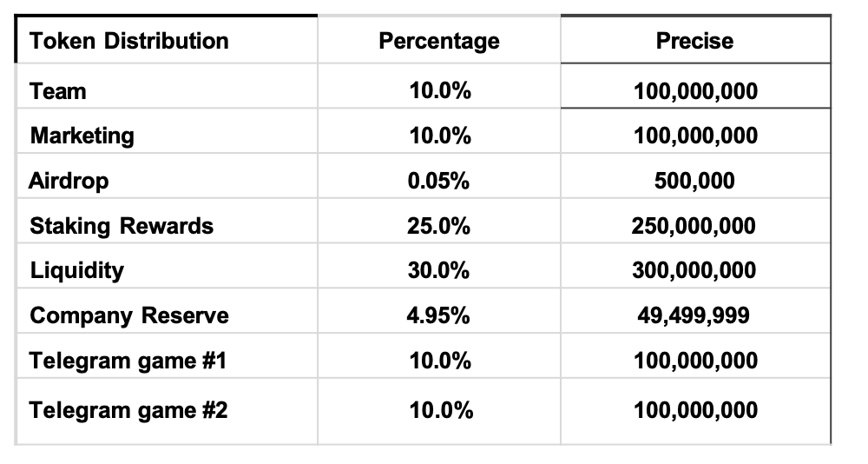Viewport: 868px width, 464px height.
Task: Select the Precise column header
Action: (695, 40)
